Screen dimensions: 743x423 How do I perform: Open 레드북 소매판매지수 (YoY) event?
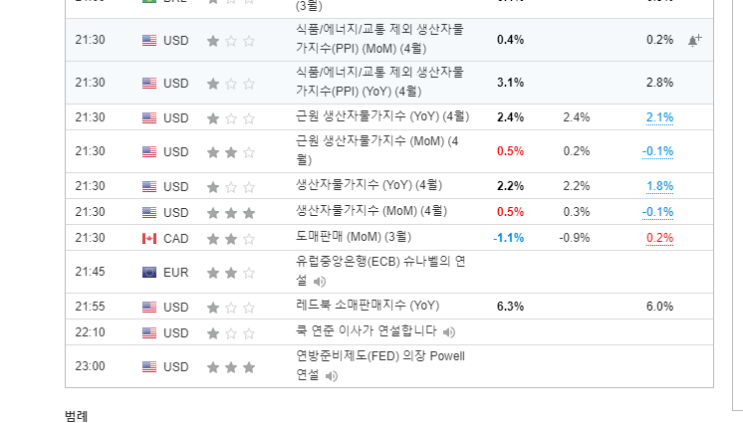point(367,305)
